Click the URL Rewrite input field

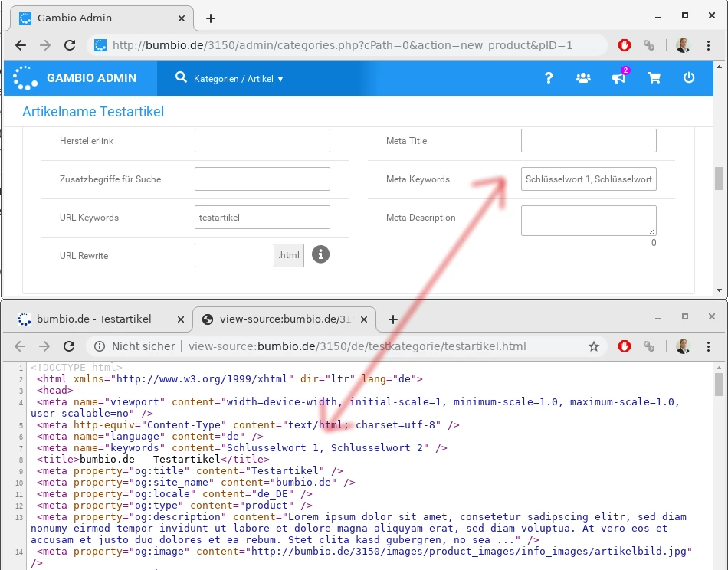pos(234,255)
